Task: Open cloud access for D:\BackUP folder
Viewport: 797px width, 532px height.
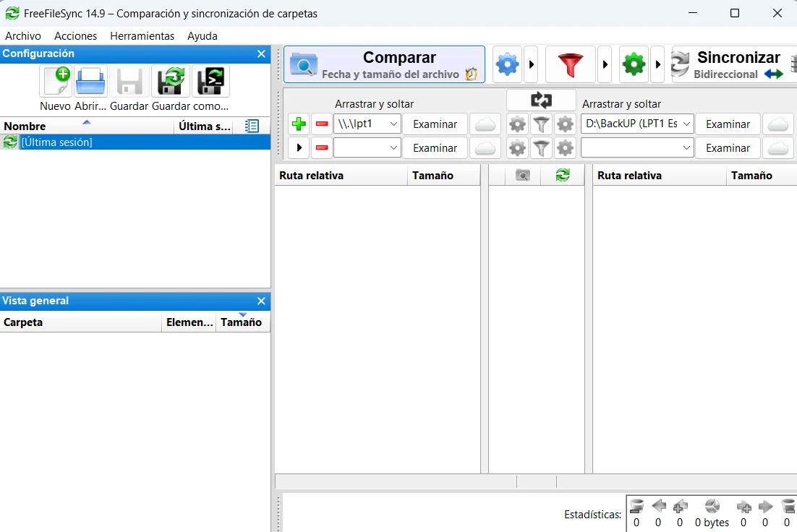Action: click(777, 124)
